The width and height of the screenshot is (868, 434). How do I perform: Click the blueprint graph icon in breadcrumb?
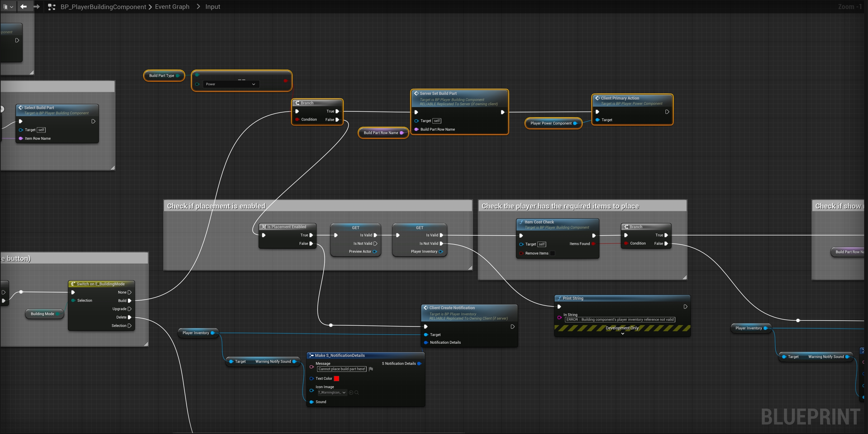click(x=52, y=7)
